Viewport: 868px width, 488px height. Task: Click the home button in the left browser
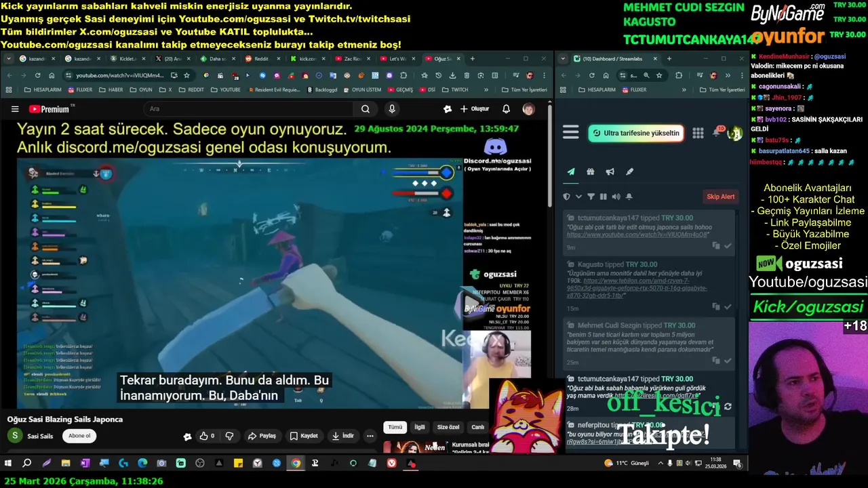(52, 75)
